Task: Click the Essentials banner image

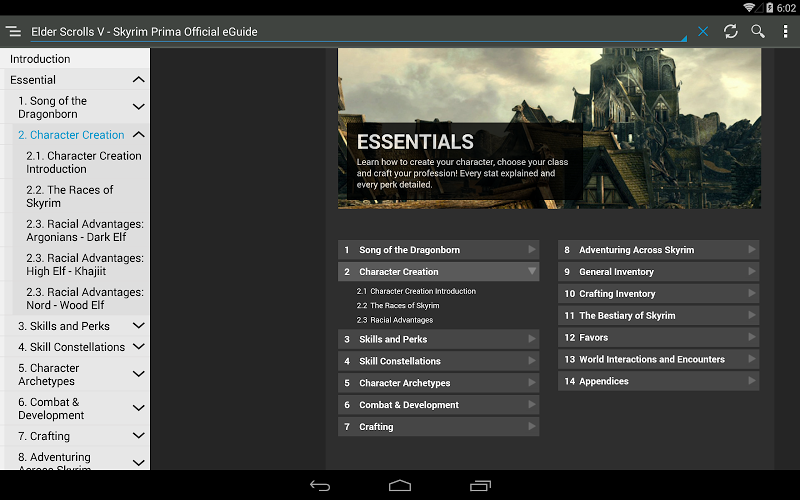Action: (549, 128)
